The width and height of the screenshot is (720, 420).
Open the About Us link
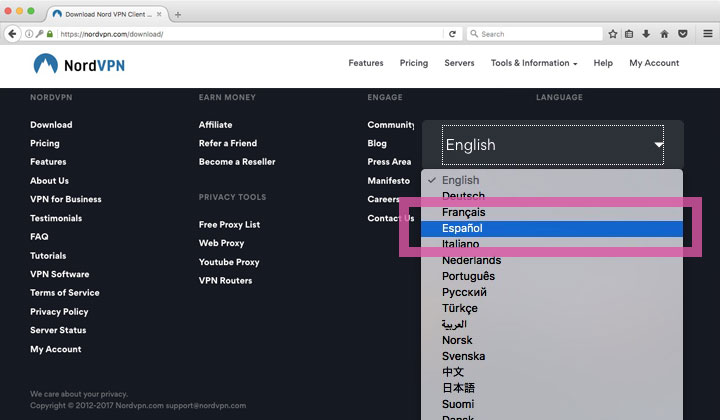coord(49,181)
